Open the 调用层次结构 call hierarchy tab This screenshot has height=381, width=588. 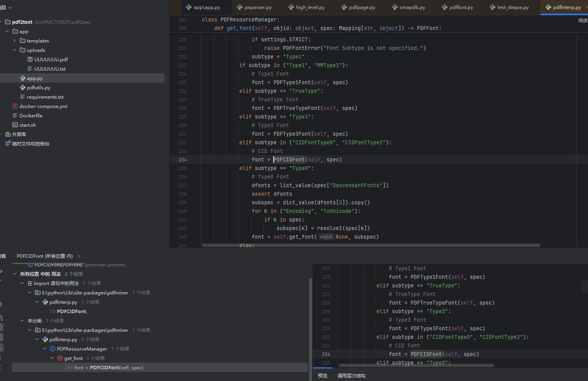[351, 376]
